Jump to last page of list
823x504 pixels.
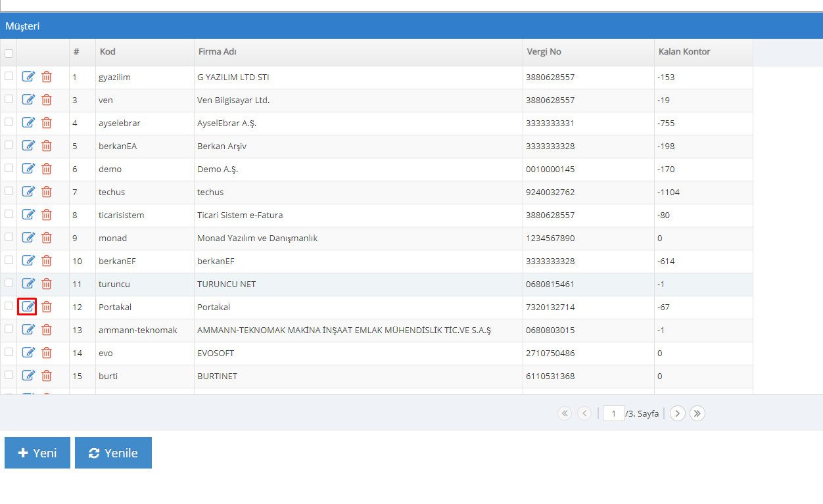click(x=697, y=413)
